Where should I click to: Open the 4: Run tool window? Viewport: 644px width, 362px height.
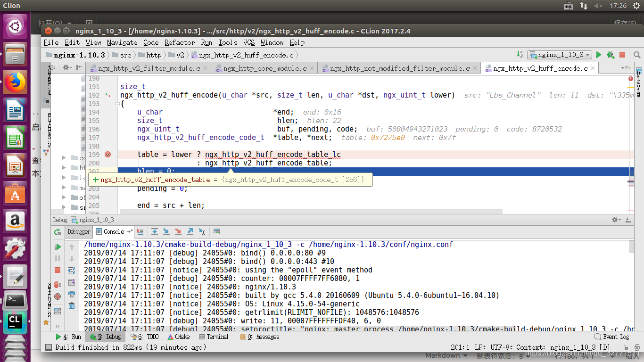[x=68, y=337]
